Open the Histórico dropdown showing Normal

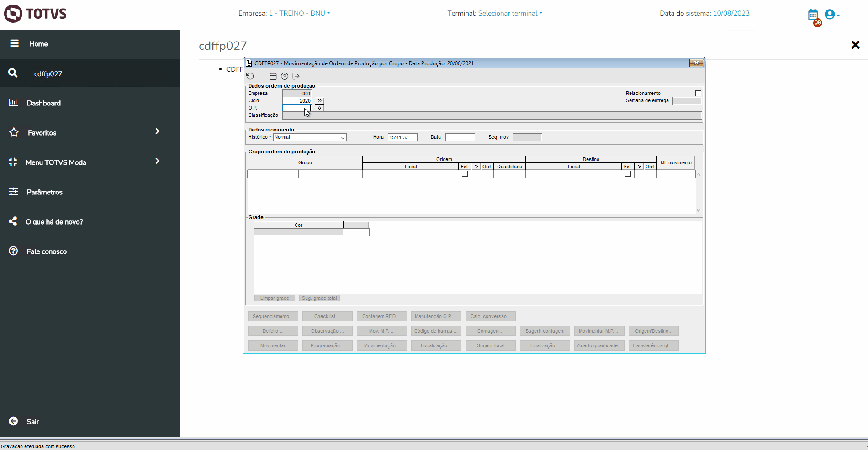click(310, 137)
